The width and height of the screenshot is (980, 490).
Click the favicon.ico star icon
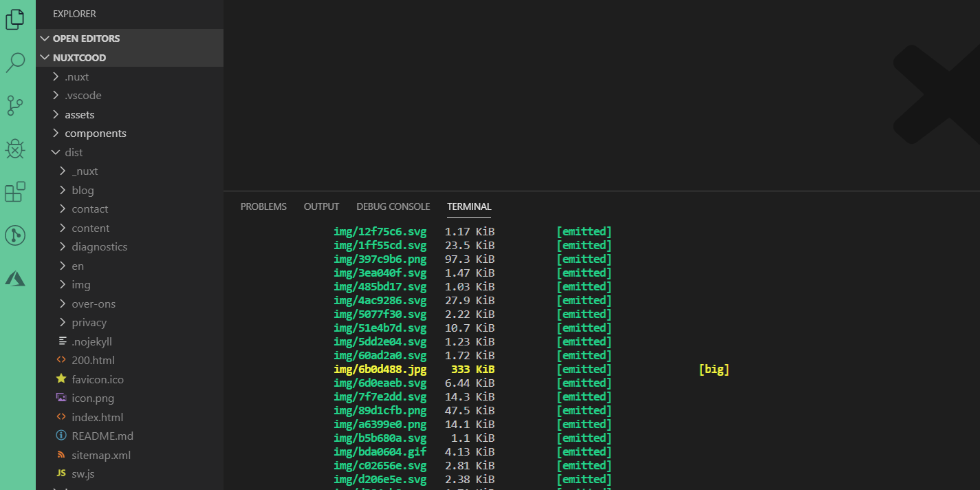(61, 379)
